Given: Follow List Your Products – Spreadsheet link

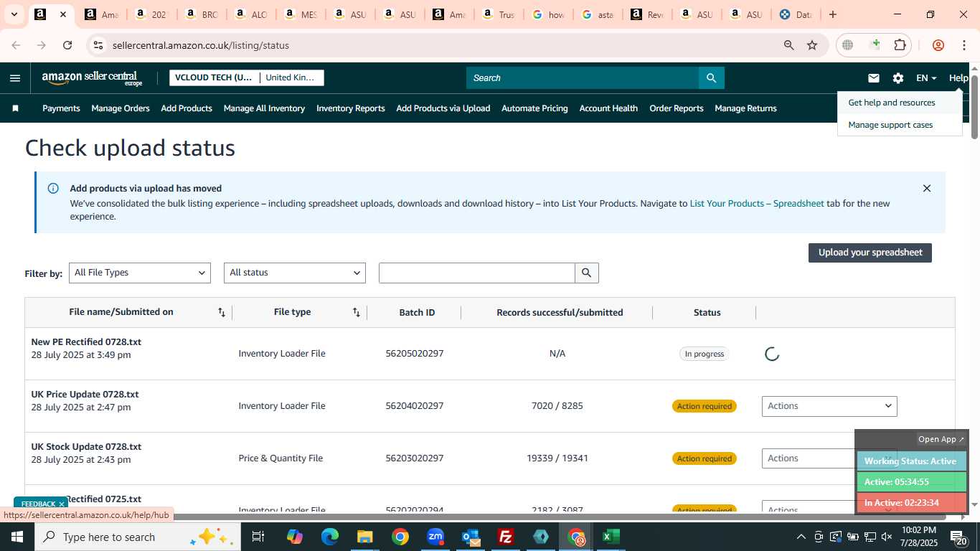Looking at the screenshot, I should tap(757, 204).
